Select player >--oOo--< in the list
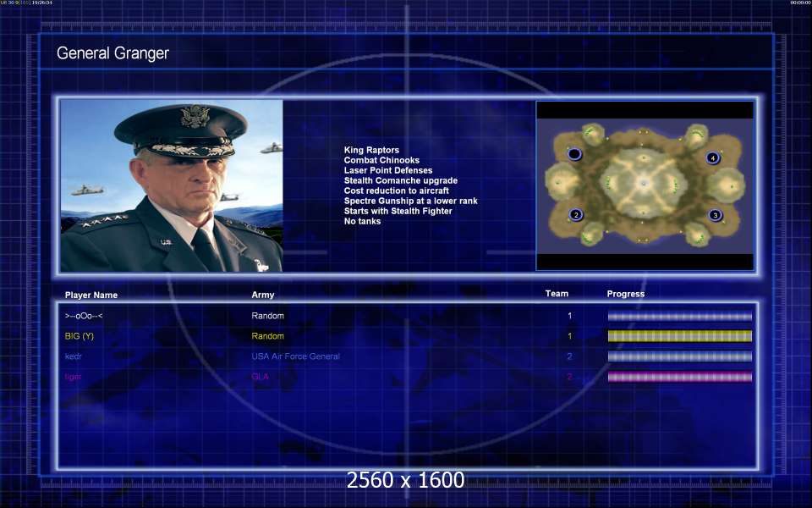The height and width of the screenshot is (508, 812). pyautogui.click(x=84, y=316)
